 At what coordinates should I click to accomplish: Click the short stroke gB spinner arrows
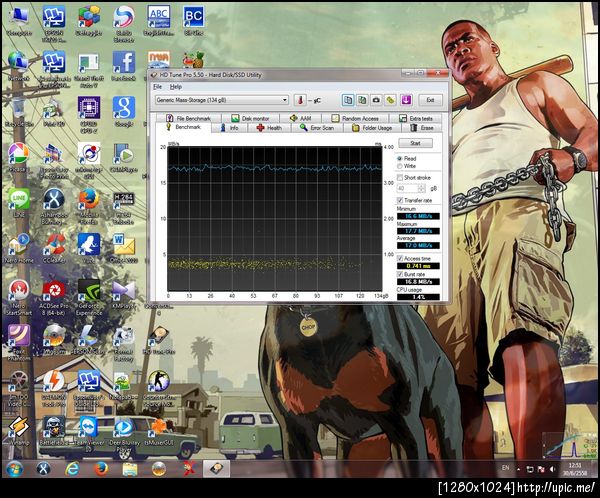coord(421,188)
